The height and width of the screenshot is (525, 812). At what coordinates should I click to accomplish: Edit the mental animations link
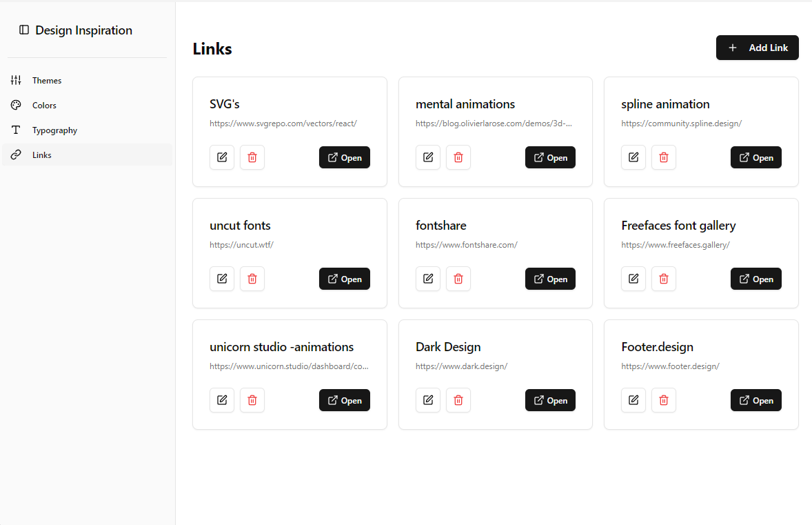[x=428, y=157]
